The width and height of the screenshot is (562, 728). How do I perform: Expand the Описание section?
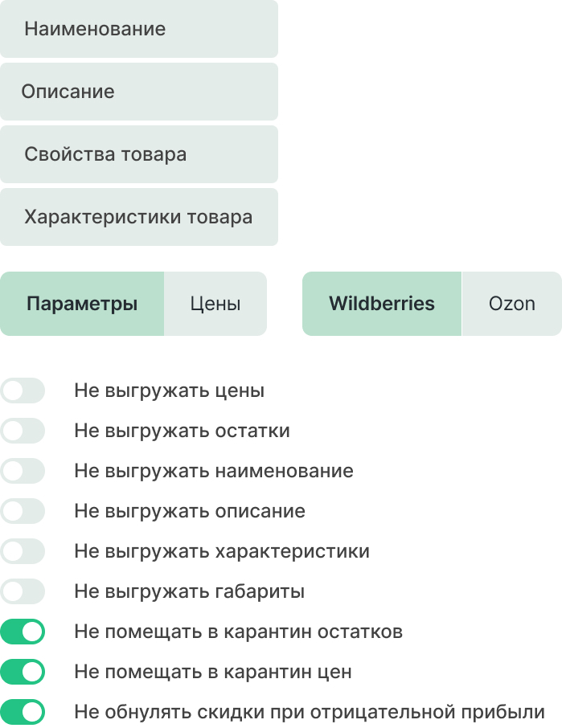pyautogui.click(x=138, y=92)
